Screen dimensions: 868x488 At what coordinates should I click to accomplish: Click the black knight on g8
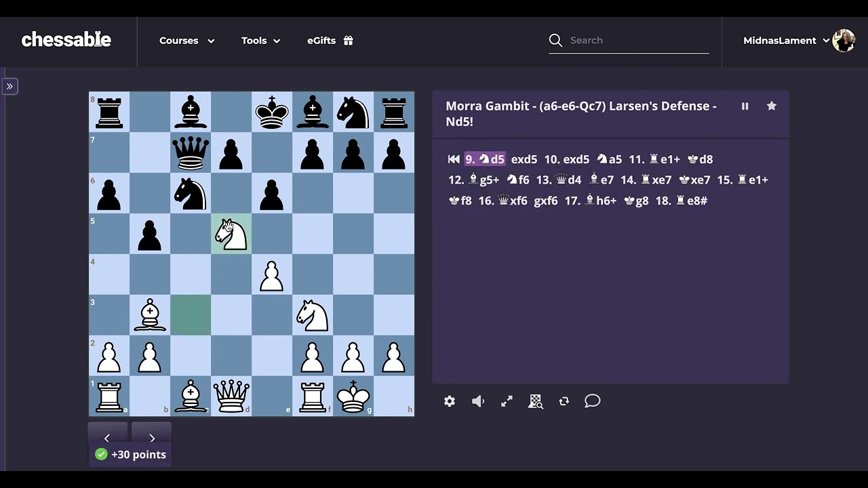[353, 112]
